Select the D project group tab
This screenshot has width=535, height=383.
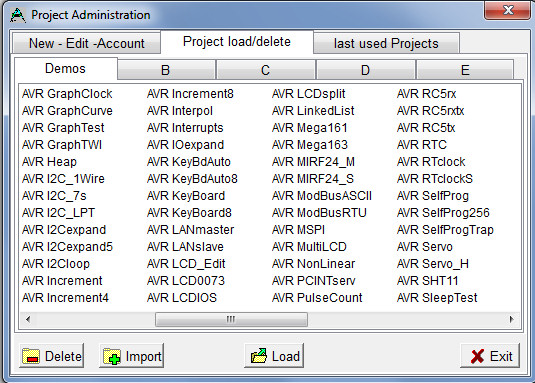[365, 70]
